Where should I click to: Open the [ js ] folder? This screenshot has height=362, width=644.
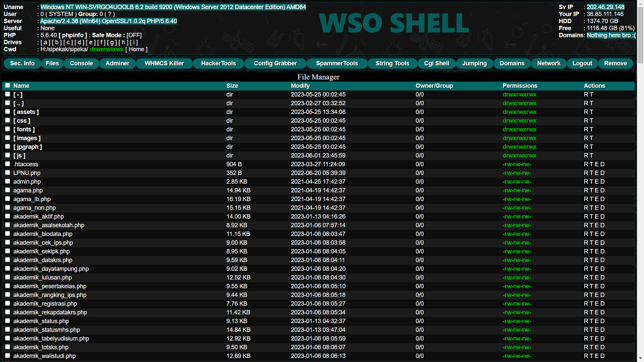[x=19, y=156]
